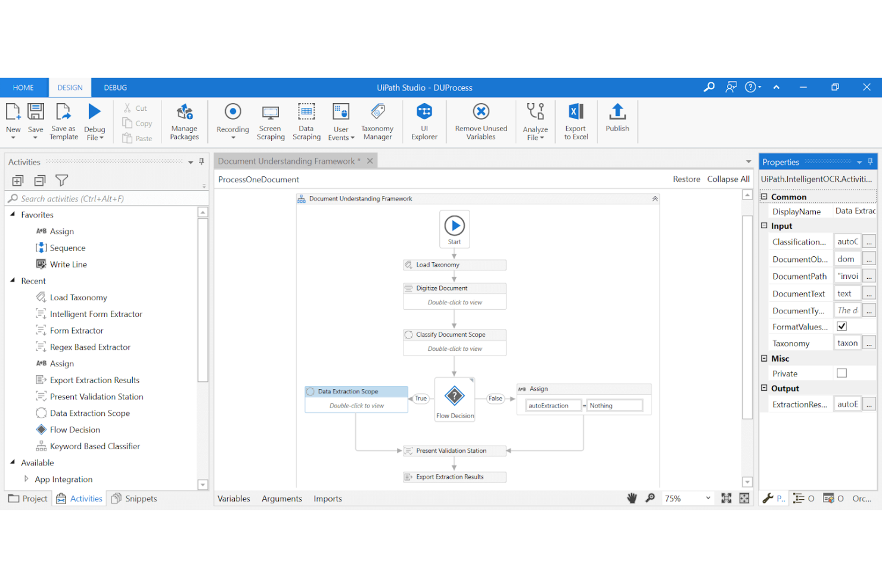Click the Save icon in ribbon
Image resolution: width=882 pixels, height=588 pixels.
point(36,112)
